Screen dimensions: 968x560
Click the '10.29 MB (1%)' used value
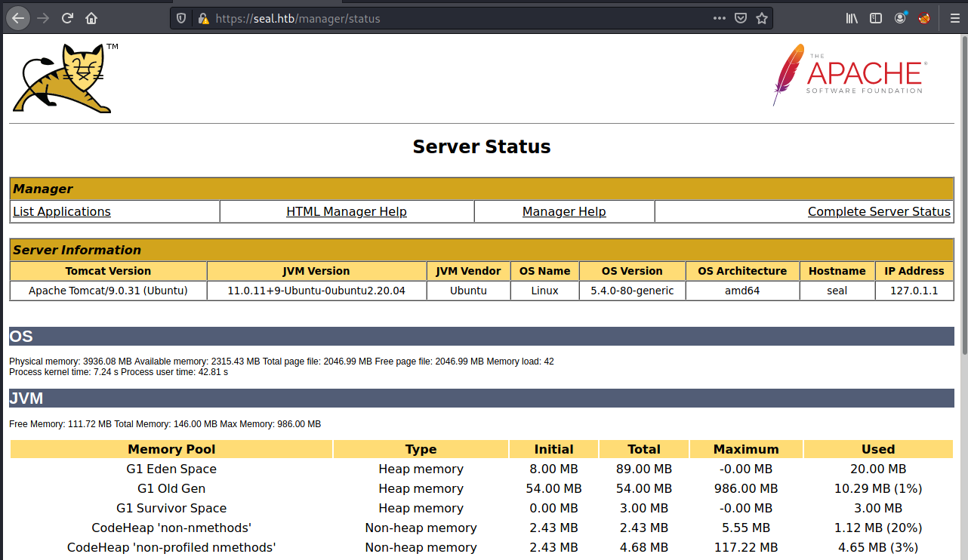(878, 488)
